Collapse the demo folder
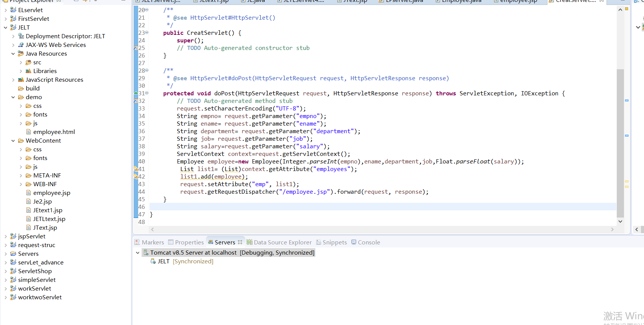The image size is (644, 325). tap(13, 97)
